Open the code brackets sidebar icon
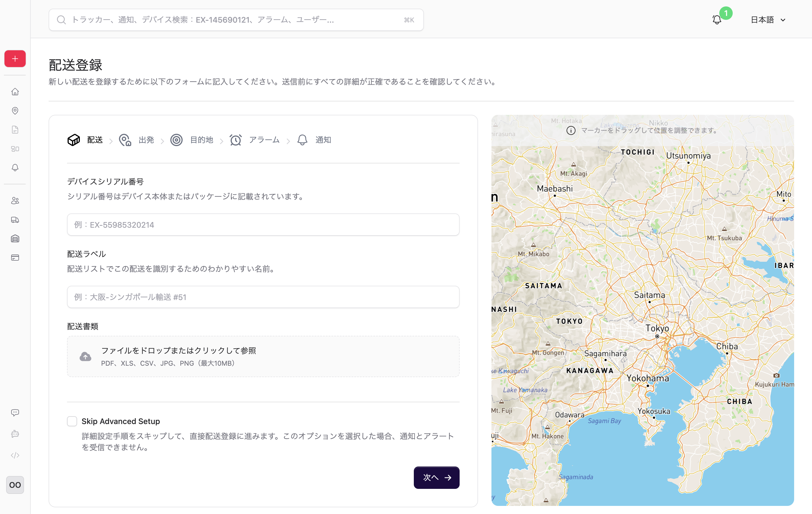The width and height of the screenshot is (812, 514). pyautogui.click(x=15, y=455)
